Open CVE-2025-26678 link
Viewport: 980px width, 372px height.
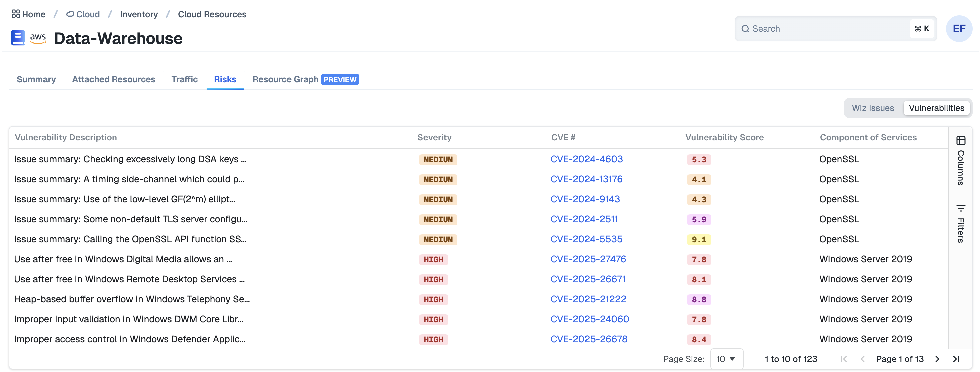[589, 339]
